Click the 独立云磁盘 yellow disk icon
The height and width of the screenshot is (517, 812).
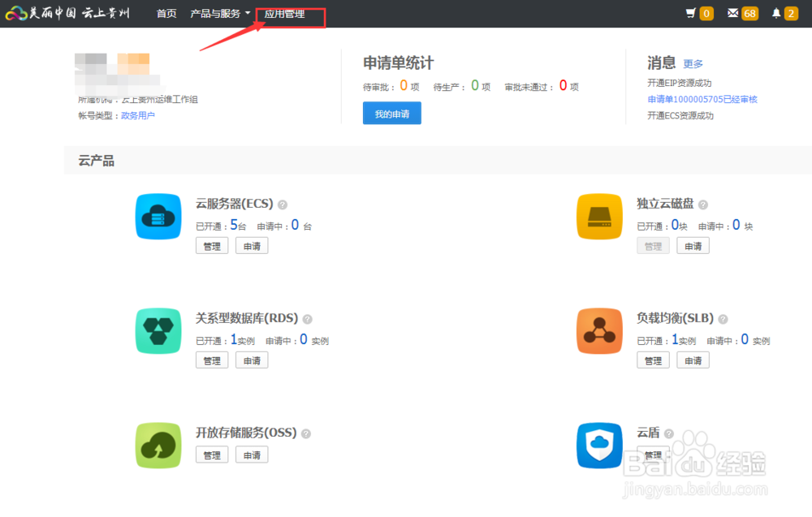[599, 217]
